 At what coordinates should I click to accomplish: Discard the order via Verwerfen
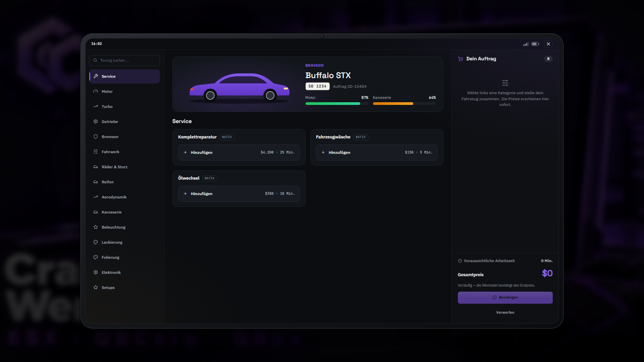coord(505,312)
